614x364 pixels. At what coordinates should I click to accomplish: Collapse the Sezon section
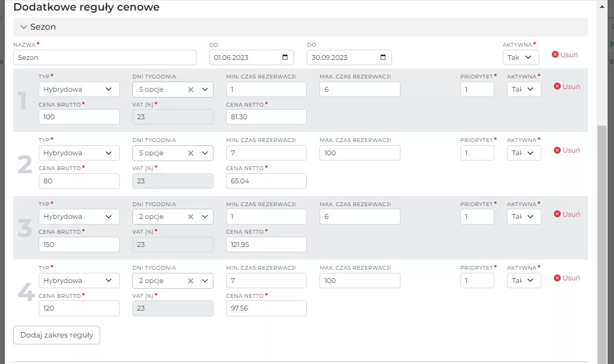click(24, 27)
